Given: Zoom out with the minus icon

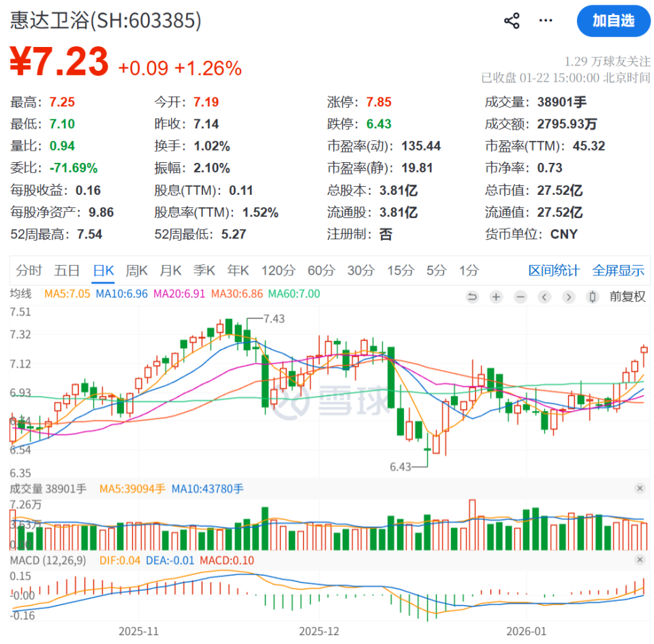Looking at the screenshot, I should click(x=520, y=297).
